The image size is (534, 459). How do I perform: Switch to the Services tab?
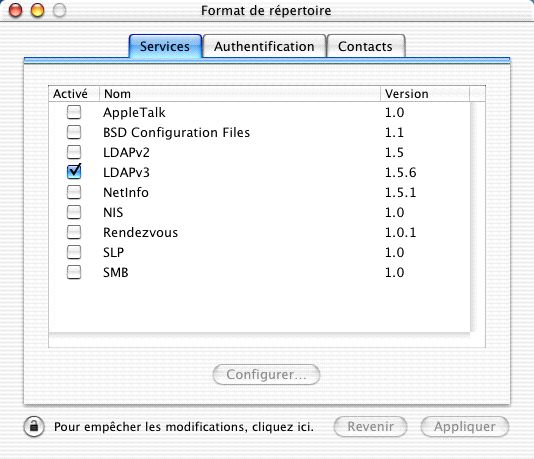165,46
